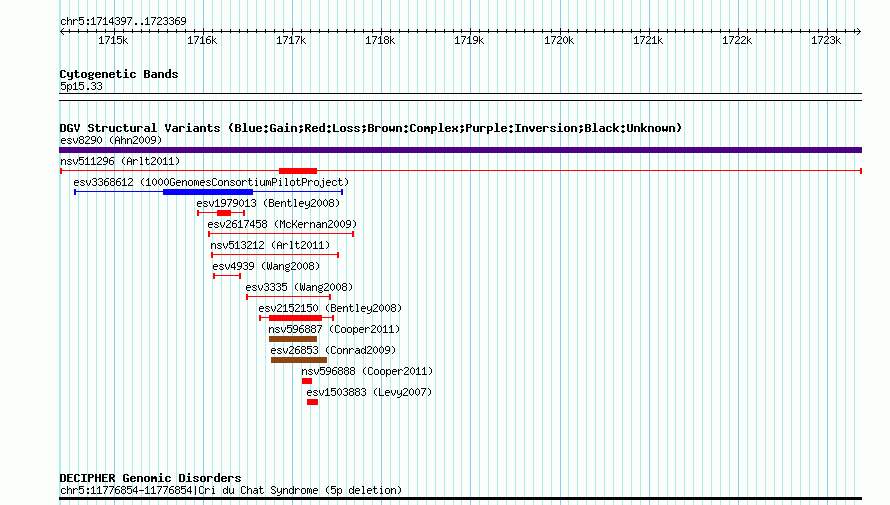890x505 pixels.
Task: Click the red line under esv2617458
Action: click(x=281, y=234)
